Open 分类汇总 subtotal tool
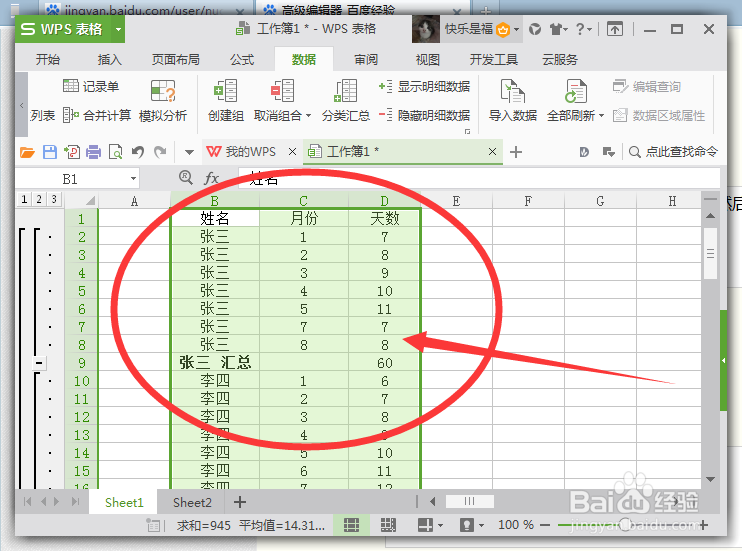This screenshot has width=742, height=551. [345, 100]
